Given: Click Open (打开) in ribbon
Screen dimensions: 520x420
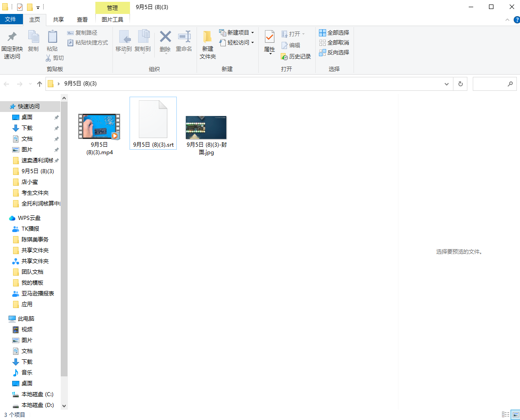Looking at the screenshot, I should [x=293, y=34].
